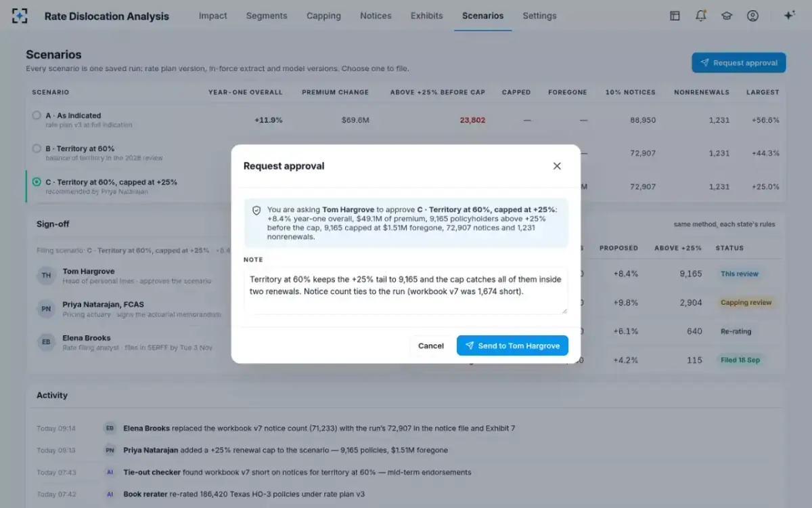
Task: Go to the Segments tab
Action: coord(267,16)
